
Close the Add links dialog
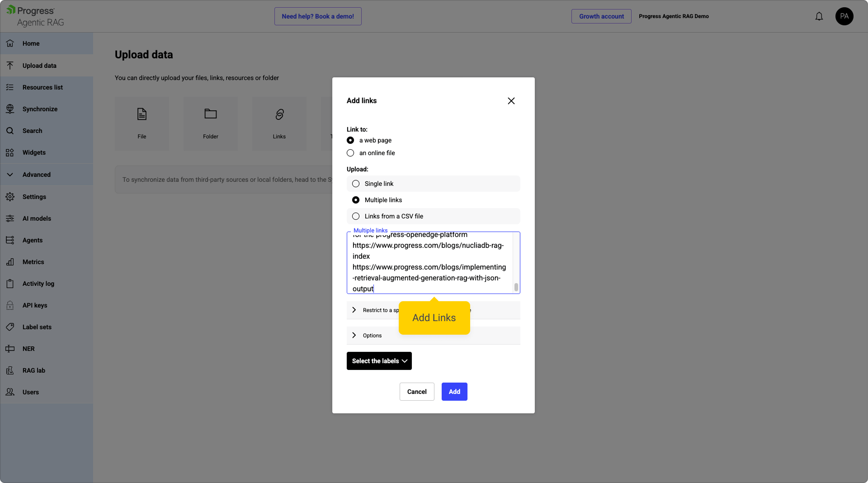click(511, 101)
